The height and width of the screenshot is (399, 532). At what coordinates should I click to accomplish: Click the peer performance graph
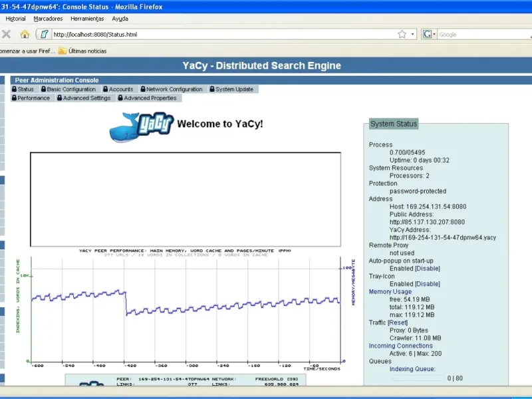coord(186,311)
